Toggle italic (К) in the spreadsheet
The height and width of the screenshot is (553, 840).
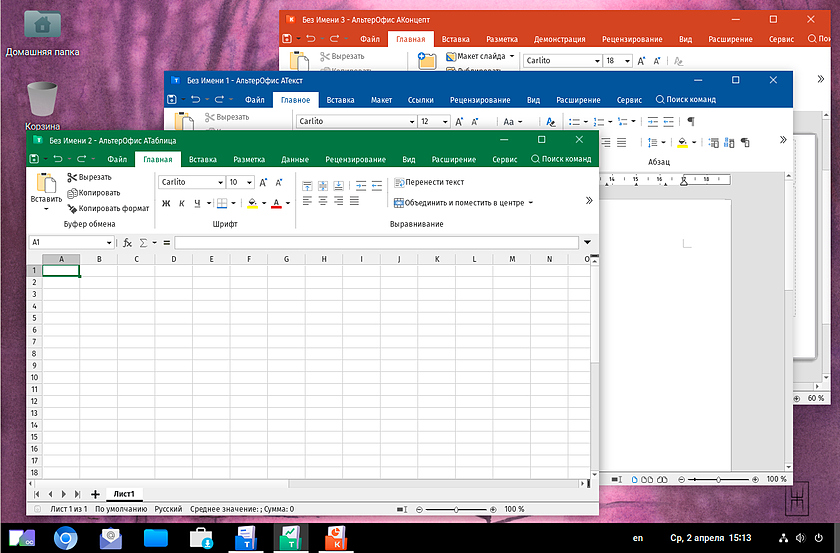click(181, 203)
